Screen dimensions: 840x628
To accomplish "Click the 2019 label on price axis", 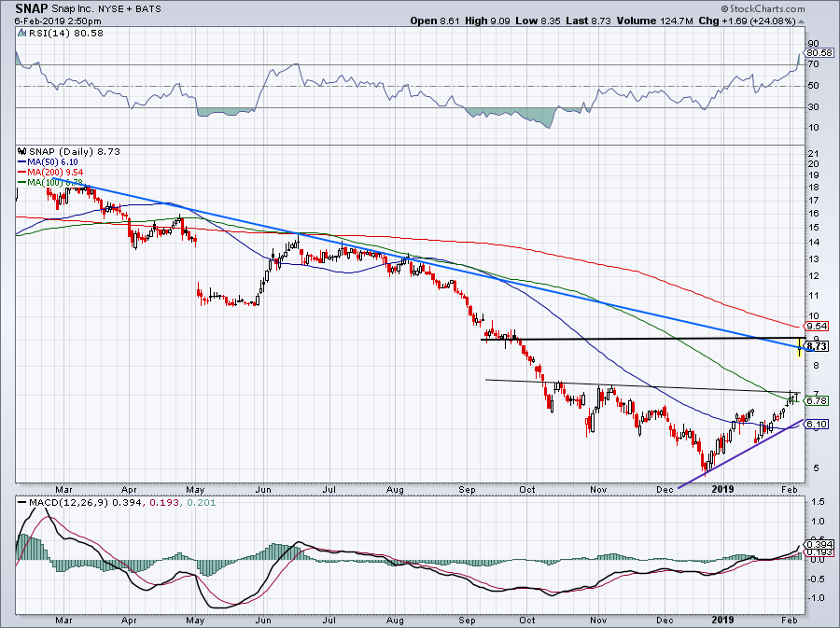I will click(x=724, y=488).
